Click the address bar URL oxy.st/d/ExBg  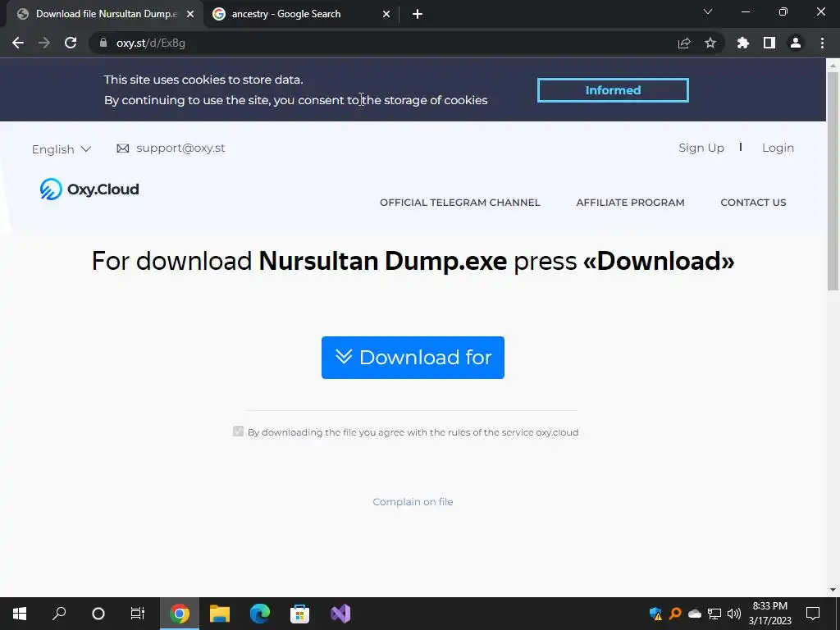[151, 43]
